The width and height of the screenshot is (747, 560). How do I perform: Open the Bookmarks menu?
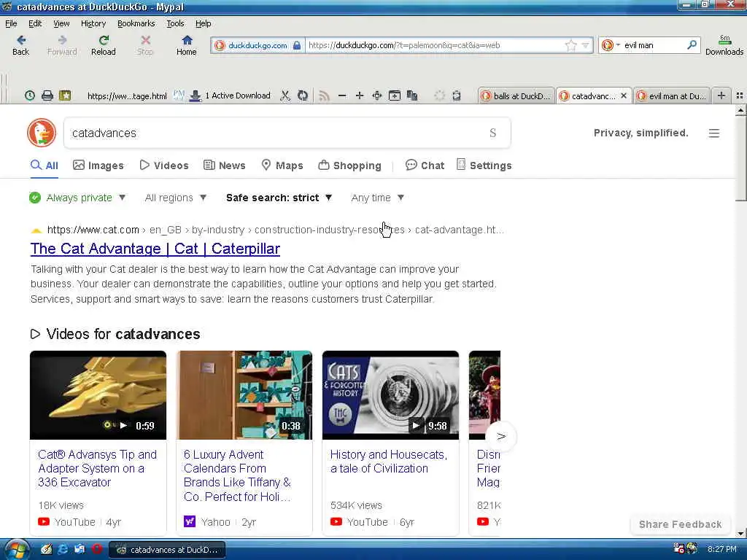136,23
